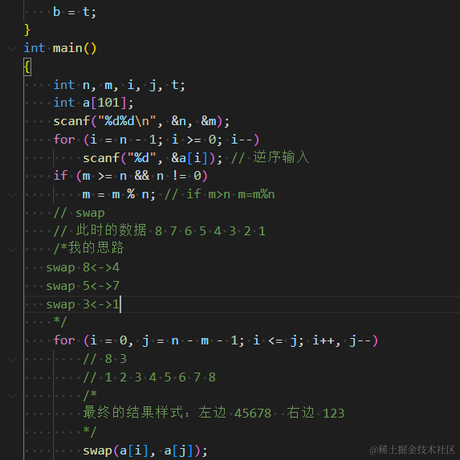Screen dimensions: 460x460
Task: Click the for (i = n - 1; i >= 0; i--) line
Action: click(x=156, y=140)
